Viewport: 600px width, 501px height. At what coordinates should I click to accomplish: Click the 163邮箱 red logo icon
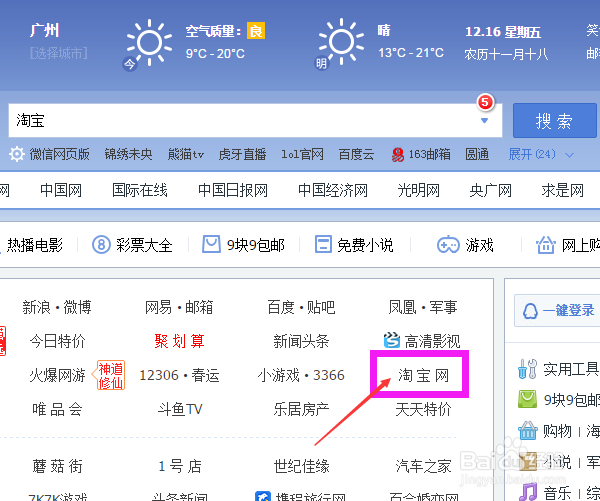pyautogui.click(x=398, y=155)
